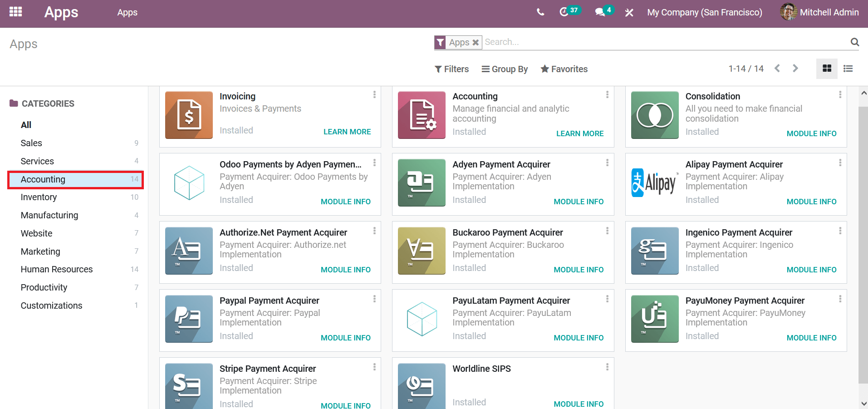Click PayuLatam Payment Acquirer cube icon
The height and width of the screenshot is (409, 868).
click(x=422, y=319)
